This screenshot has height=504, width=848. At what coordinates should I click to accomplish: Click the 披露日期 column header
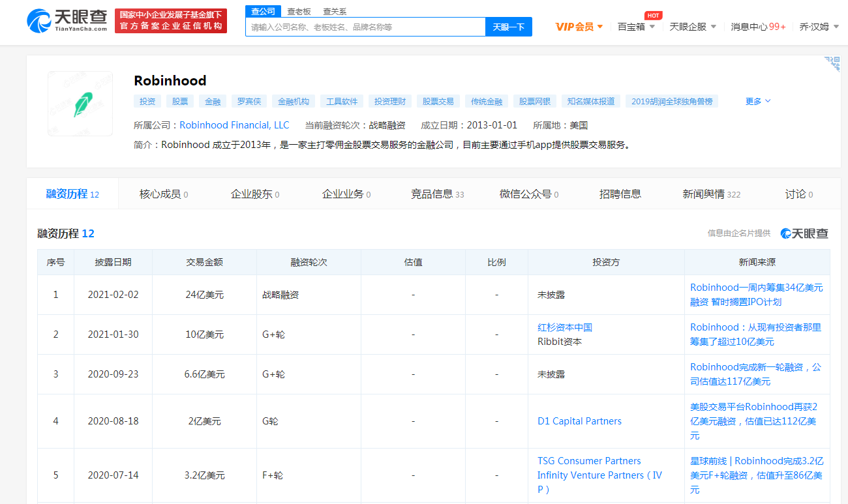click(113, 262)
